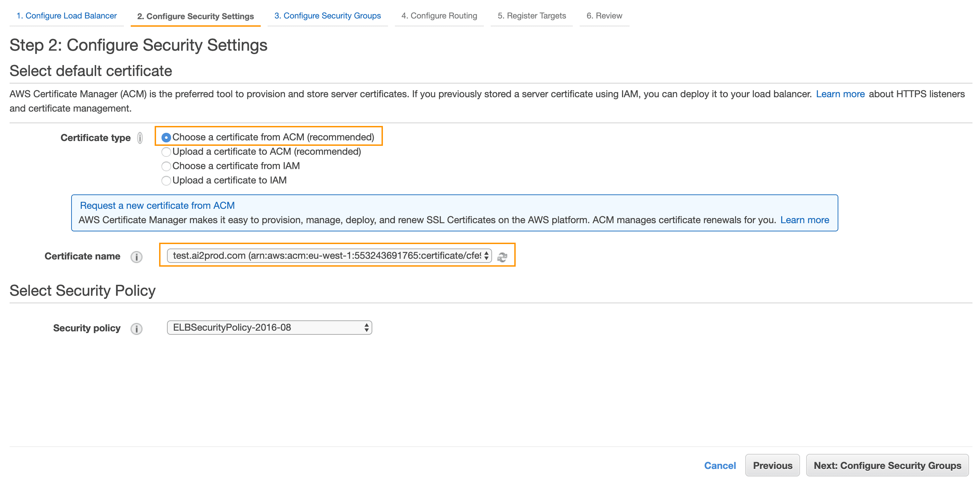Click Learn more in ACM info box
Screen dimensions: 980x484
[x=804, y=220]
